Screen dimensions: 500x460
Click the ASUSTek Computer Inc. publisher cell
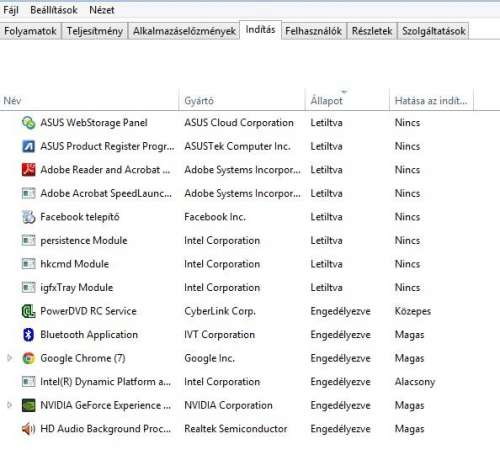tap(237, 146)
